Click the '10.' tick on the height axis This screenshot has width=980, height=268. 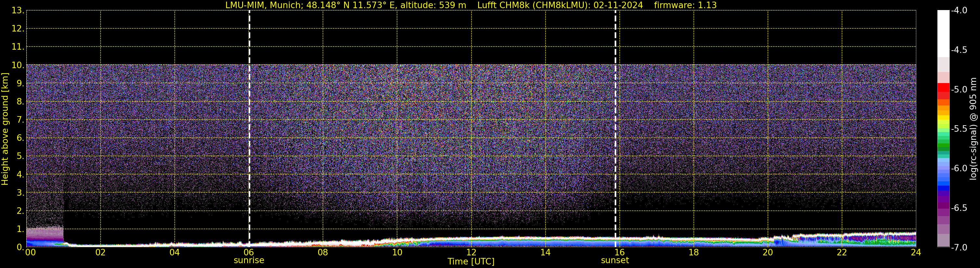click(18, 65)
